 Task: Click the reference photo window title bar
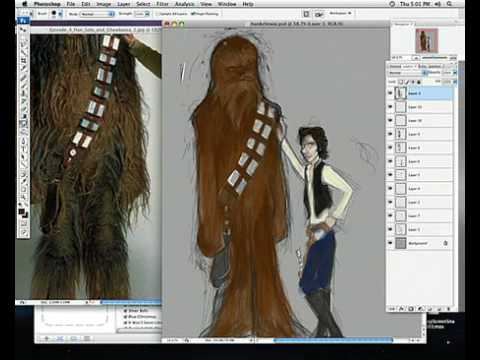pyautogui.click(x=97, y=30)
